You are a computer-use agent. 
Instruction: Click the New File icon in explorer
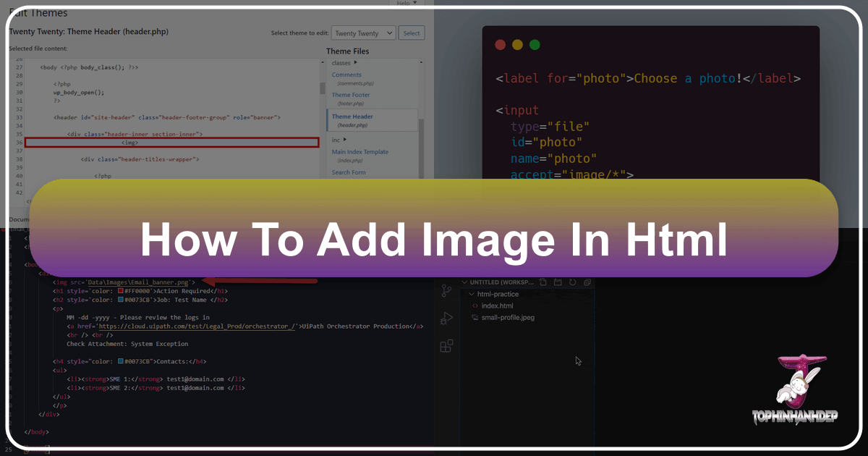point(544,282)
